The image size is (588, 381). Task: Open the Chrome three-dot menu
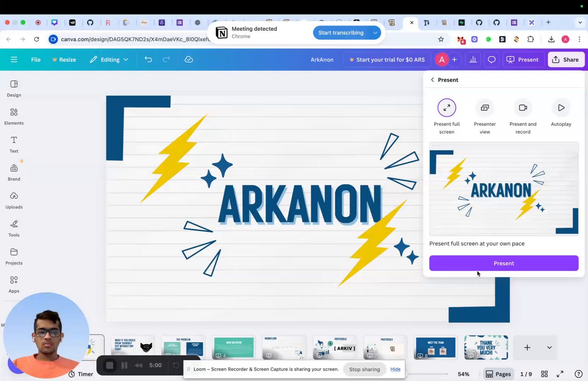pos(579,39)
